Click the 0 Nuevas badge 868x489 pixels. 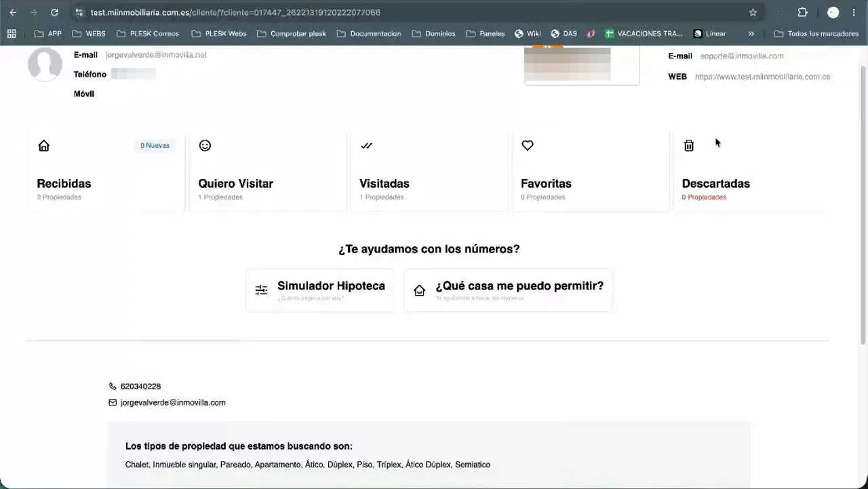tap(155, 145)
